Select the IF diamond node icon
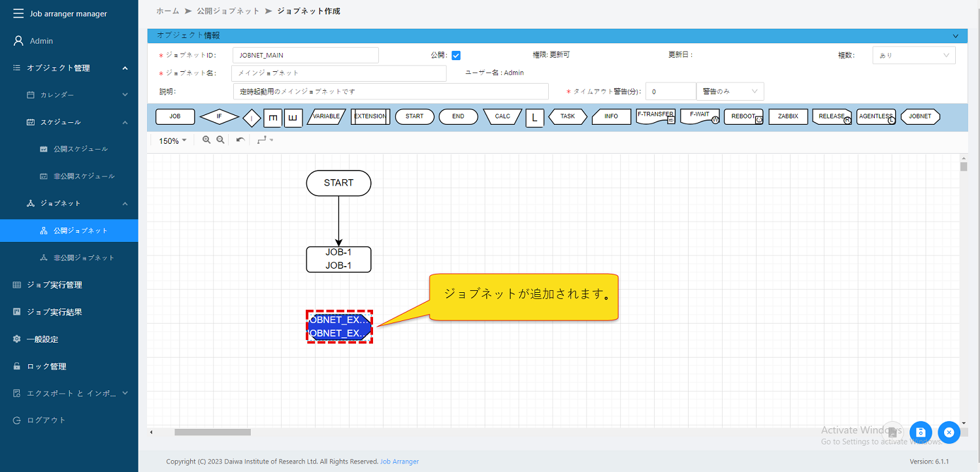The image size is (980, 472). [x=219, y=116]
